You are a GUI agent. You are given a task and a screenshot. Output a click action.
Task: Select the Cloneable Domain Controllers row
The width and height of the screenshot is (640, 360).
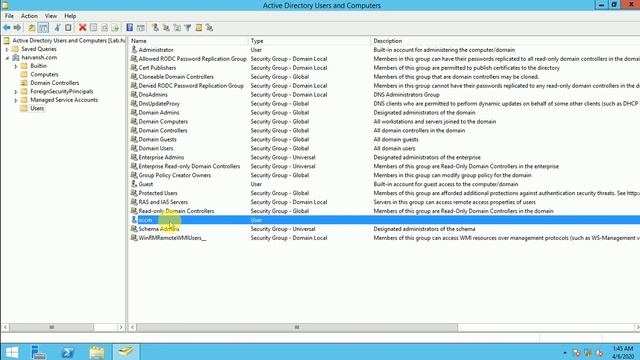pos(384,77)
